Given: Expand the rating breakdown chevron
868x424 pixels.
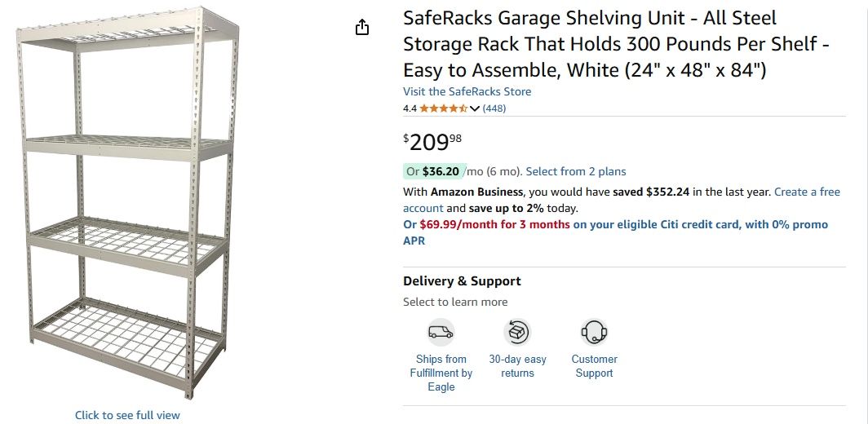Looking at the screenshot, I should click(x=475, y=108).
